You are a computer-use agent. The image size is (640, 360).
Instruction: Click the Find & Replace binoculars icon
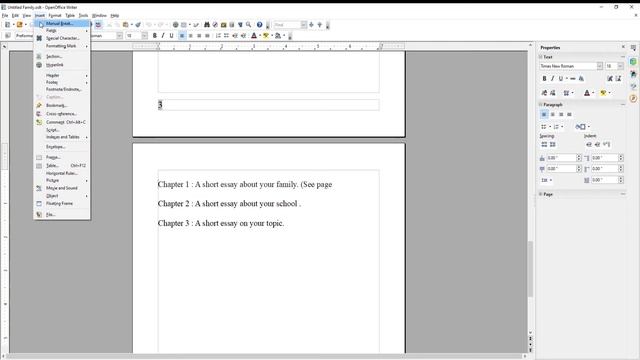[x=207, y=25]
